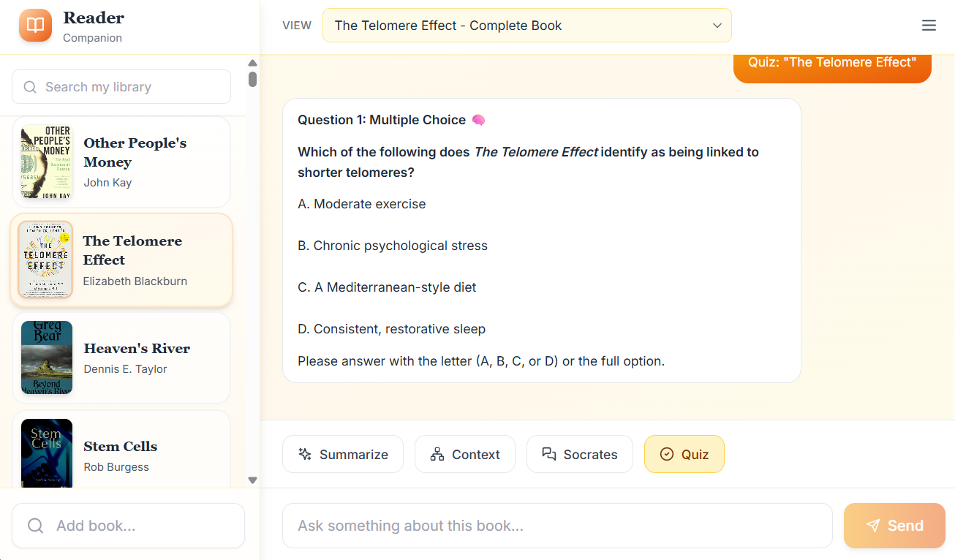
Task: Click the magnifier icon beside Add book
Action: 35,525
